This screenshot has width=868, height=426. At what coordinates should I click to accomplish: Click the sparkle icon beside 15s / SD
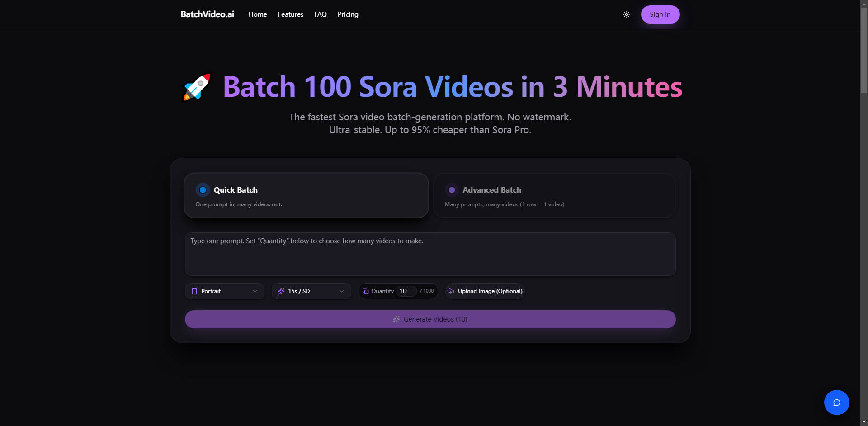coord(280,291)
